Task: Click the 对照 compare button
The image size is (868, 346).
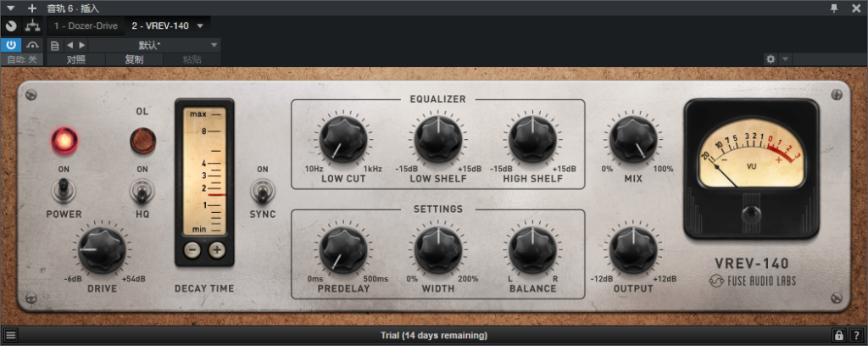Action: [75, 59]
